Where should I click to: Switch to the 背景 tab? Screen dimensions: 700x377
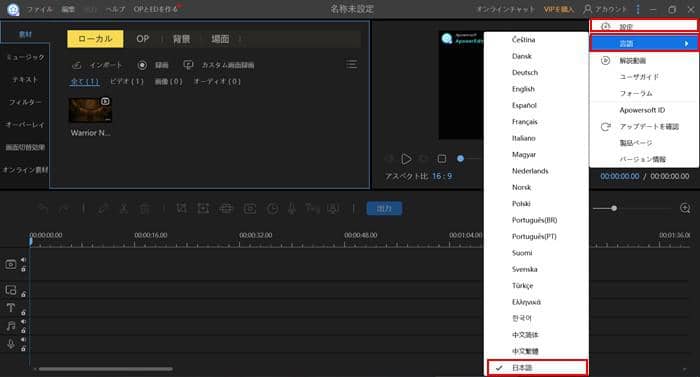pos(181,39)
